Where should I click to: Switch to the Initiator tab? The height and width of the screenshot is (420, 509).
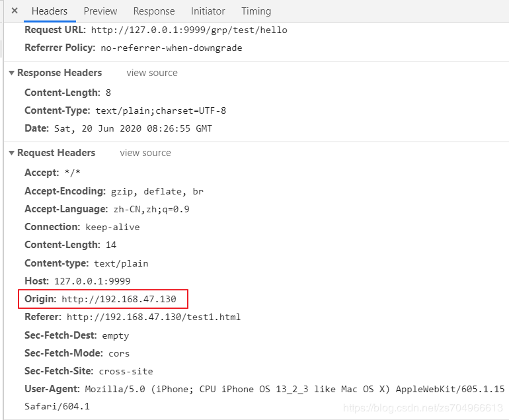click(x=208, y=11)
